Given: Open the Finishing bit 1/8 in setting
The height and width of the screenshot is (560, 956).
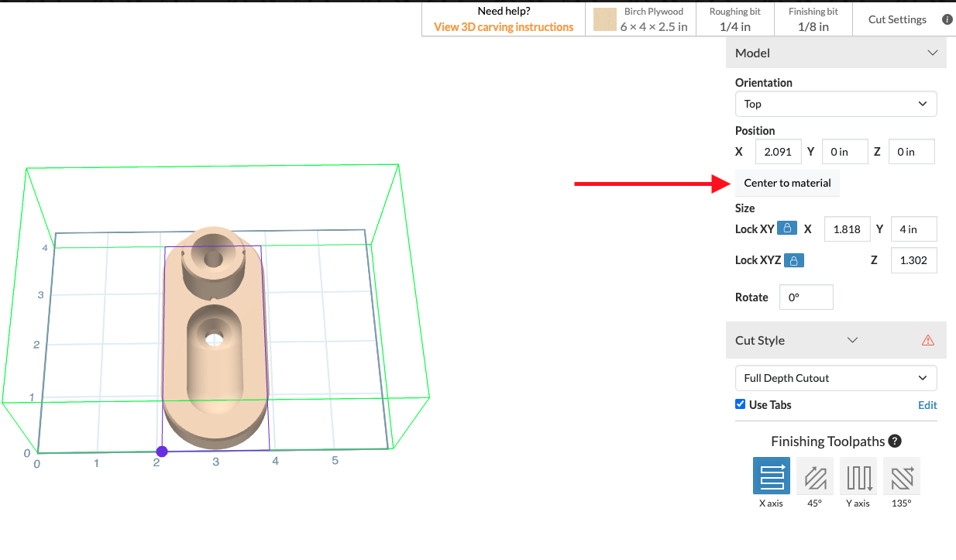Looking at the screenshot, I should click(813, 19).
